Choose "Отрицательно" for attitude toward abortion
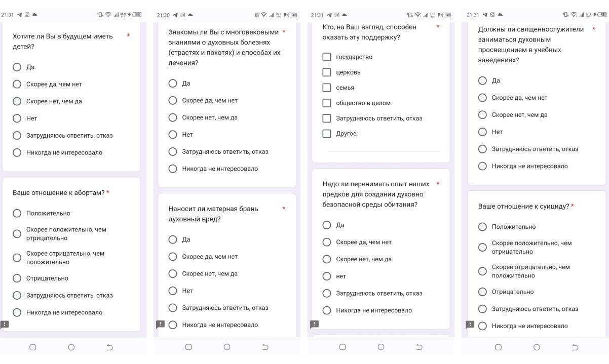The height and width of the screenshot is (364, 609). (x=17, y=278)
